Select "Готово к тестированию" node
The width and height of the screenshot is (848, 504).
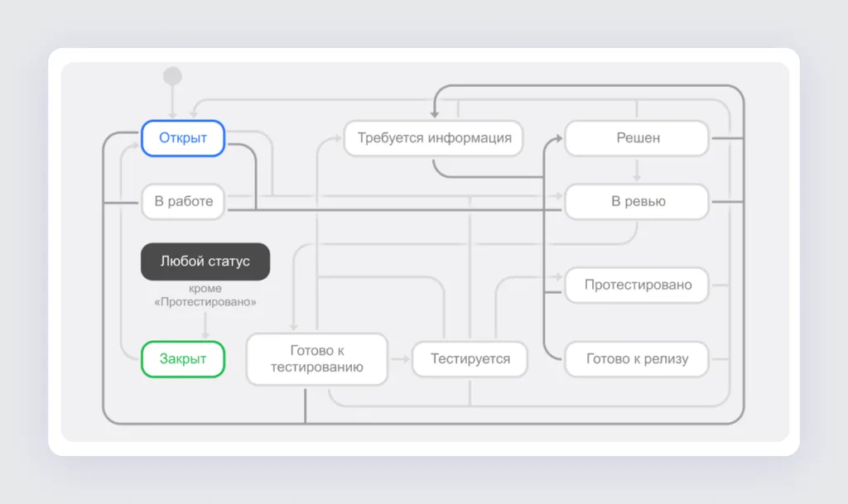click(317, 359)
